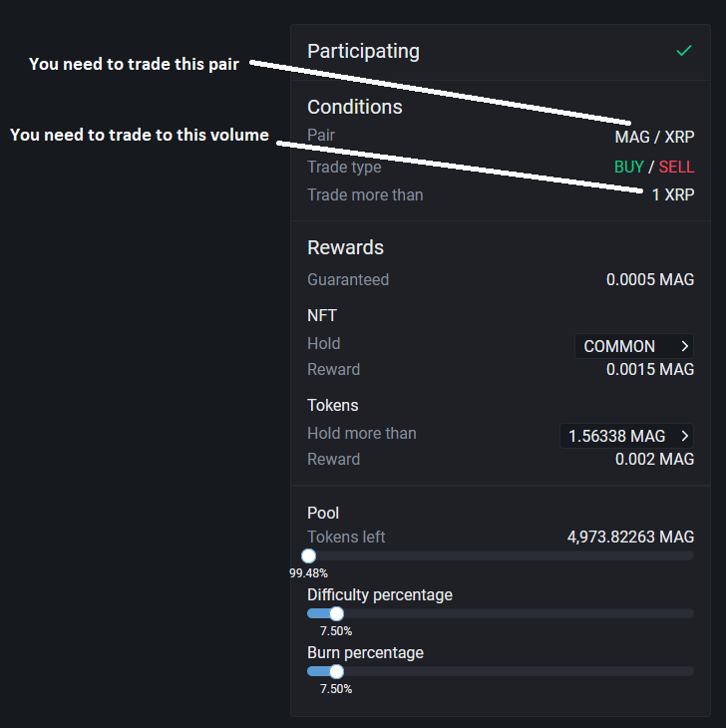Click the Tokens reward 0.002 MAG value
Viewport: 726px width, 728px height.
click(x=655, y=459)
